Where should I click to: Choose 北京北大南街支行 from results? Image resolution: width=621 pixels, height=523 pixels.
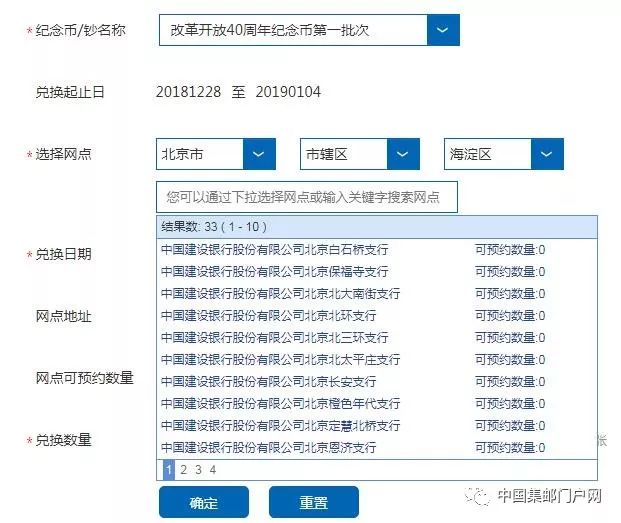377,294
